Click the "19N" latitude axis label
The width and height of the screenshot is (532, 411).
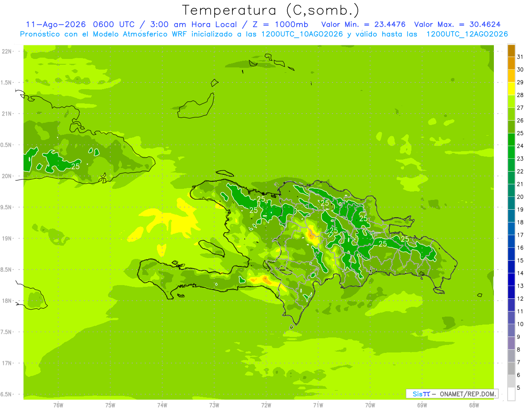tap(7, 239)
